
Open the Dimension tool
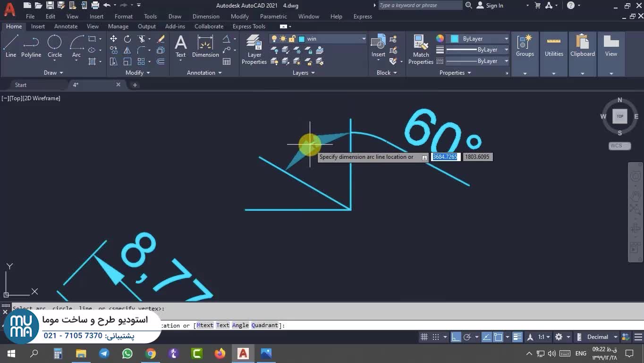[205, 46]
